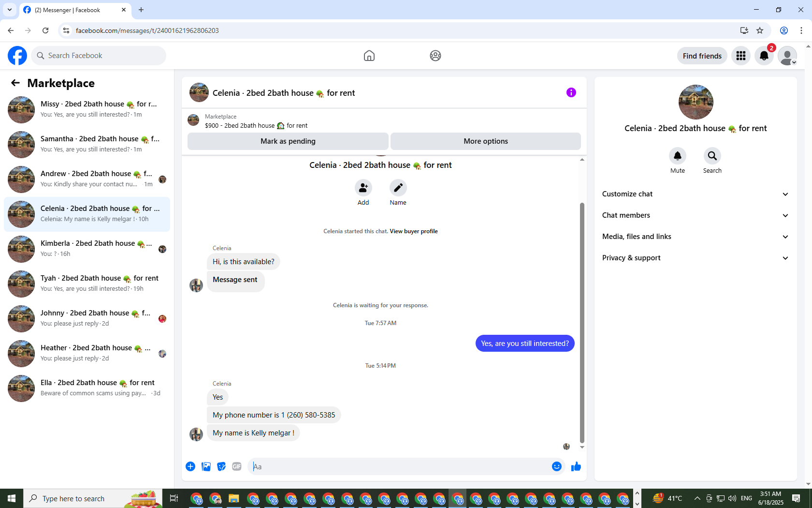
Task: Expand Customize chat section
Action: (696, 194)
